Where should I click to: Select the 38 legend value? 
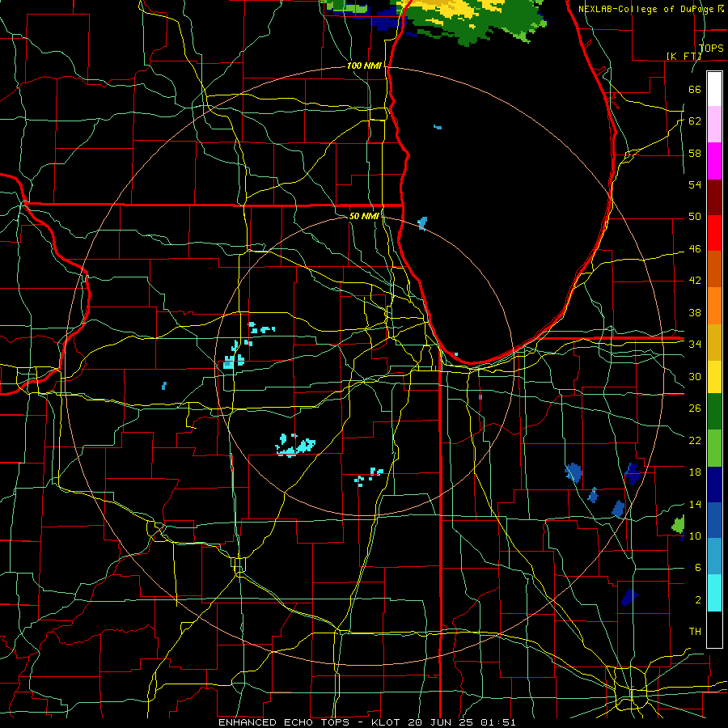pos(695,312)
